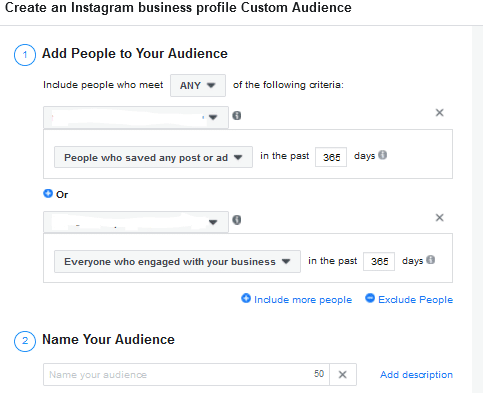
Task: Remove the first criteria with its X
Action: click(440, 113)
